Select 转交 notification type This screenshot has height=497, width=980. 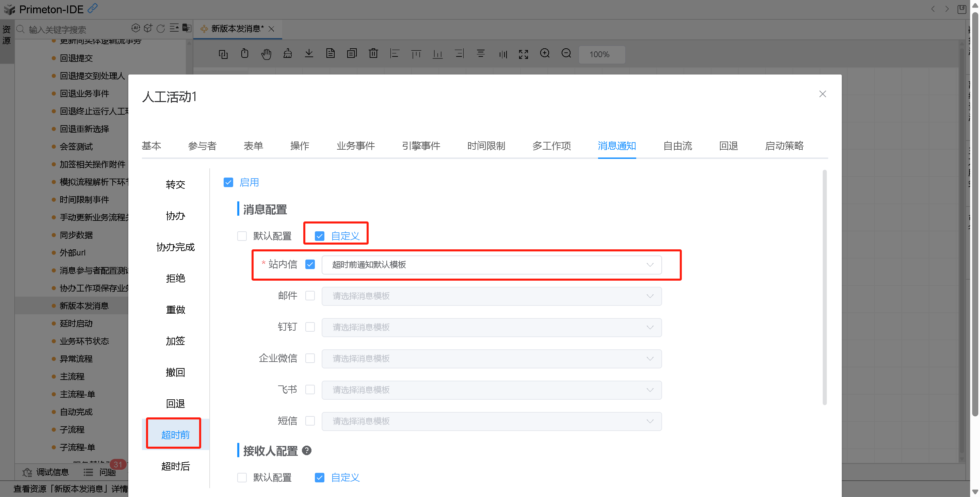point(175,185)
